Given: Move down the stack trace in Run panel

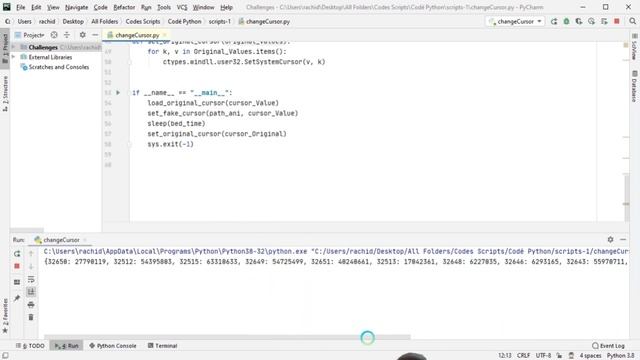Looking at the screenshot, I should (x=31, y=266).
